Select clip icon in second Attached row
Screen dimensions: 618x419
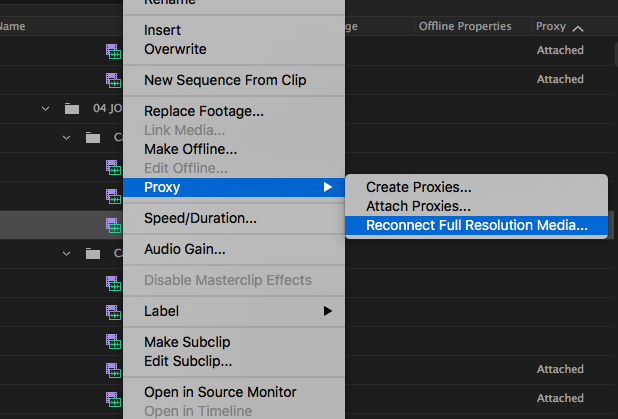(113, 80)
